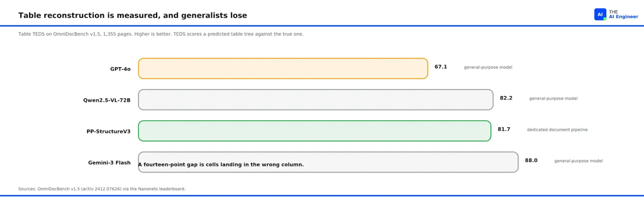Select the green PP-StructureV3 bar
The width and height of the screenshot is (644, 202).
314,131
